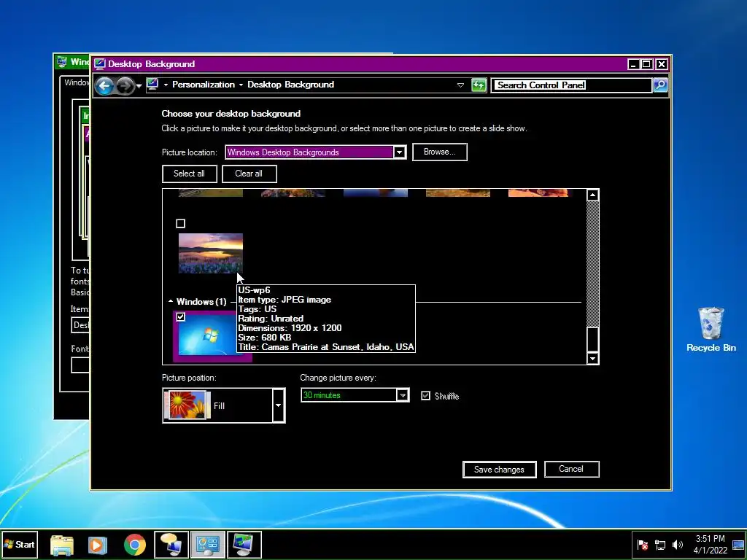Click the Select all button

click(x=189, y=174)
